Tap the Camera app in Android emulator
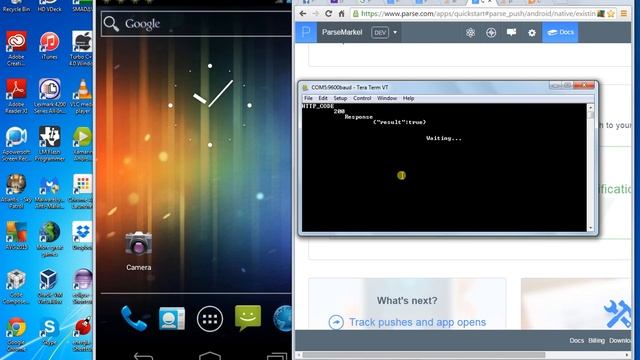This screenshot has height=360, width=640. point(138,250)
